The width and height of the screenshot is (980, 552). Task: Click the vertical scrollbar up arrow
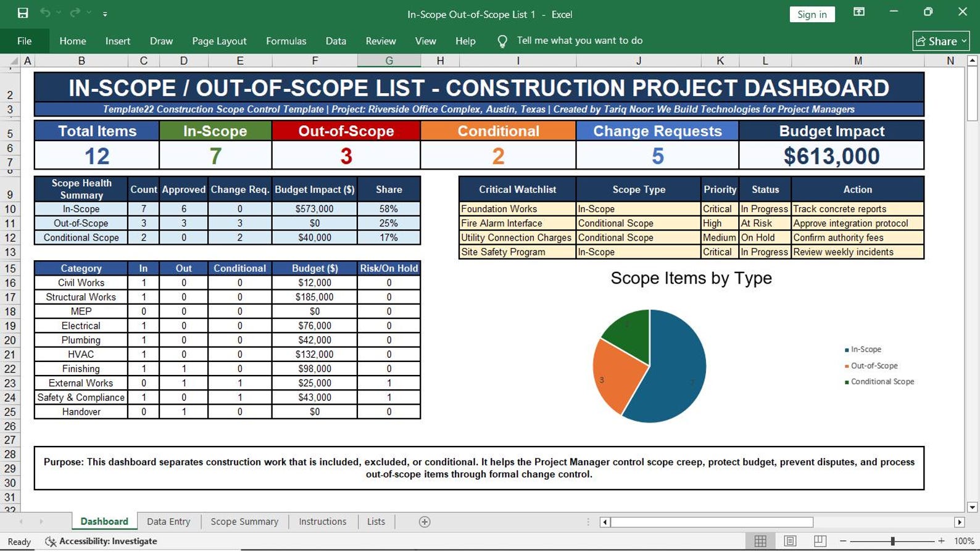point(972,60)
